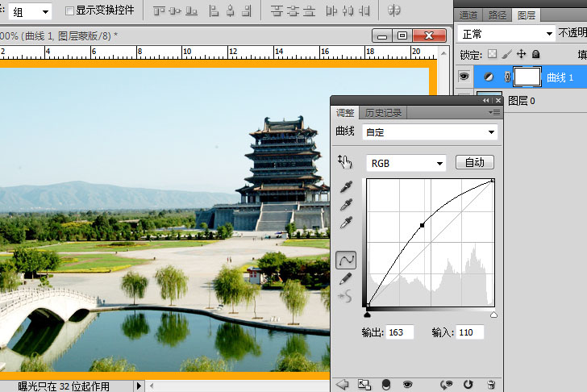Click the align horizontal centers icon
Image resolution: width=587 pixels, height=392 pixels.
(x=231, y=10)
